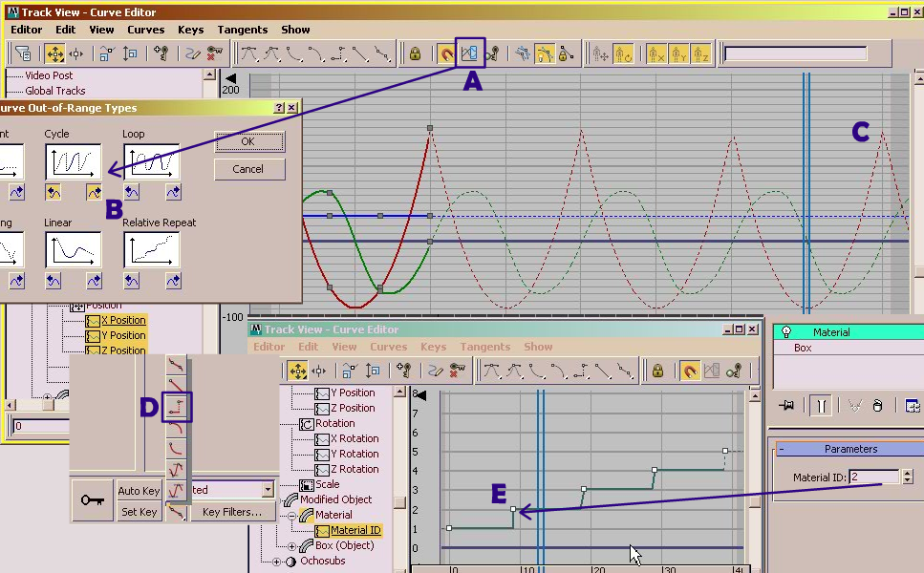Select the Scale Keys tool in main toolbar
This screenshot has width=924, height=573.
tap(106, 54)
